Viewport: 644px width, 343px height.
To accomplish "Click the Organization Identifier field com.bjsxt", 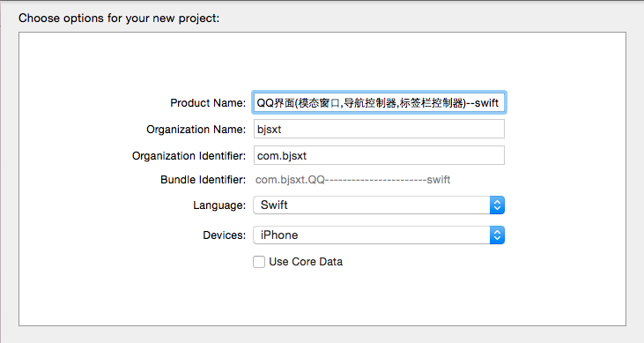I will click(x=379, y=155).
